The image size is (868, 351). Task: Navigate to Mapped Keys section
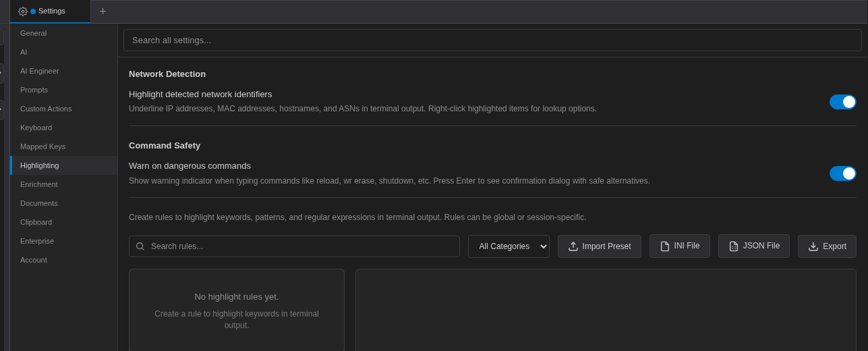click(64, 146)
